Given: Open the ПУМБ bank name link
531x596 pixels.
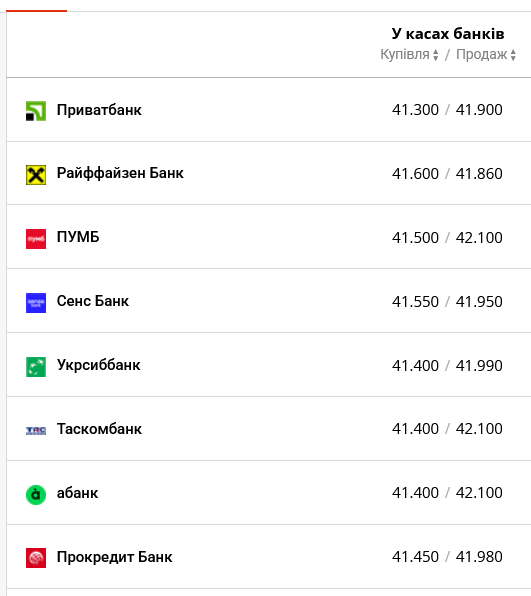Looking at the screenshot, I should point(78,237).
